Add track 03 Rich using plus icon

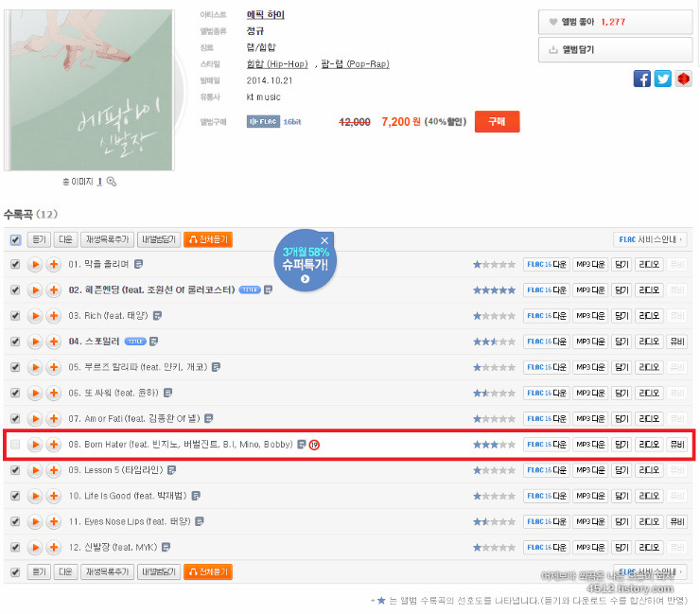point(54,316)
